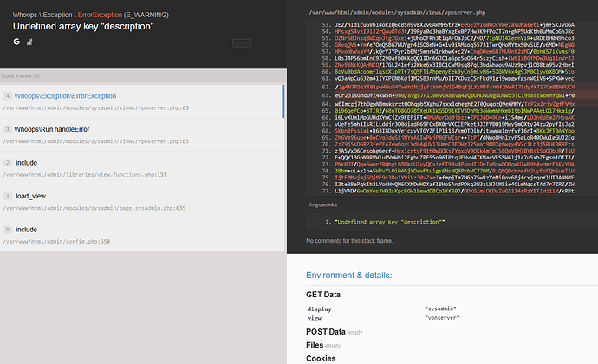Click code line number 63
This screenshot has width=598, height=364.
click(x=327, y=95)
